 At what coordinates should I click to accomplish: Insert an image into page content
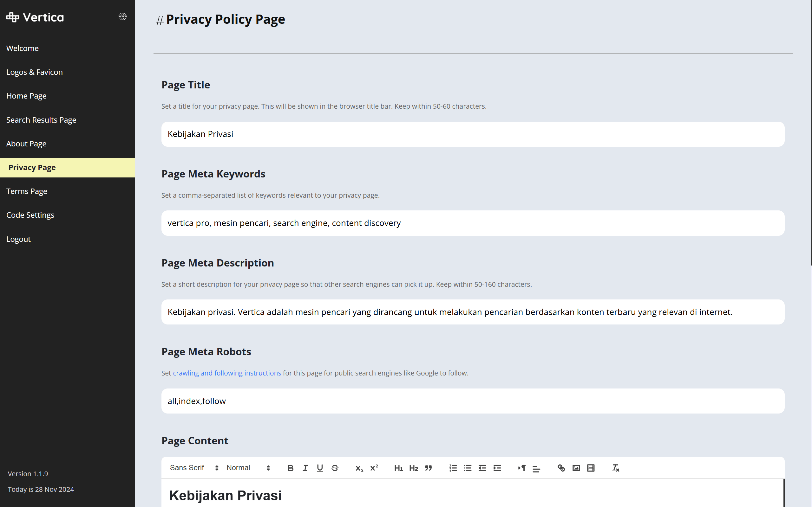click(x=576, y=468)
